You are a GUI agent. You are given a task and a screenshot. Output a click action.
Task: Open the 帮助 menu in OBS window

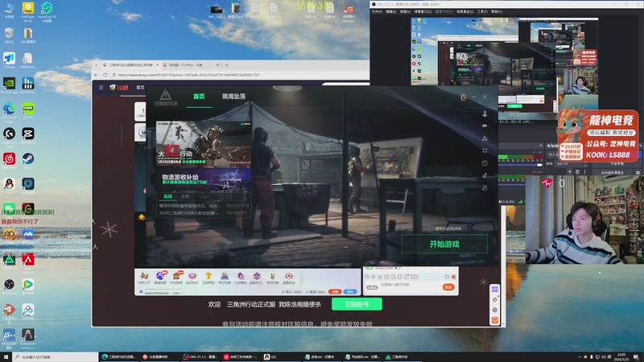click(497, 11)
